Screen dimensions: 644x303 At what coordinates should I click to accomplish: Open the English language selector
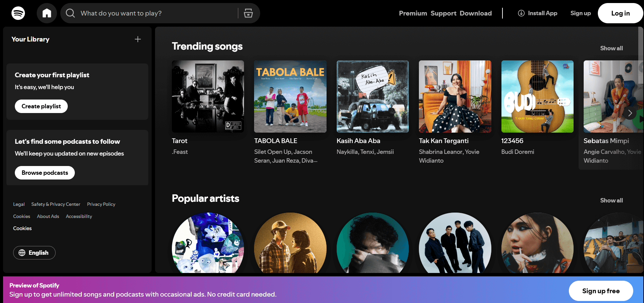(34, 253)
